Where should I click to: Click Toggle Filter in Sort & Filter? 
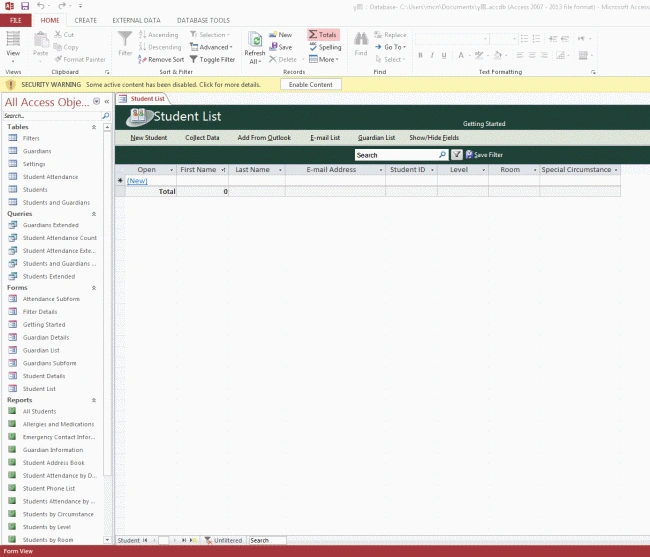point(212,59)
